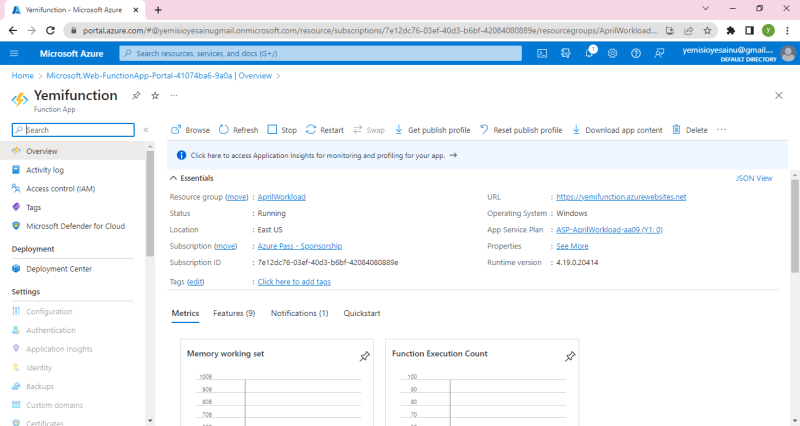This screenshot has height=426, width=800.
Task: Open the Directories and subscriptions filter icon
Action: coord(565,53)
